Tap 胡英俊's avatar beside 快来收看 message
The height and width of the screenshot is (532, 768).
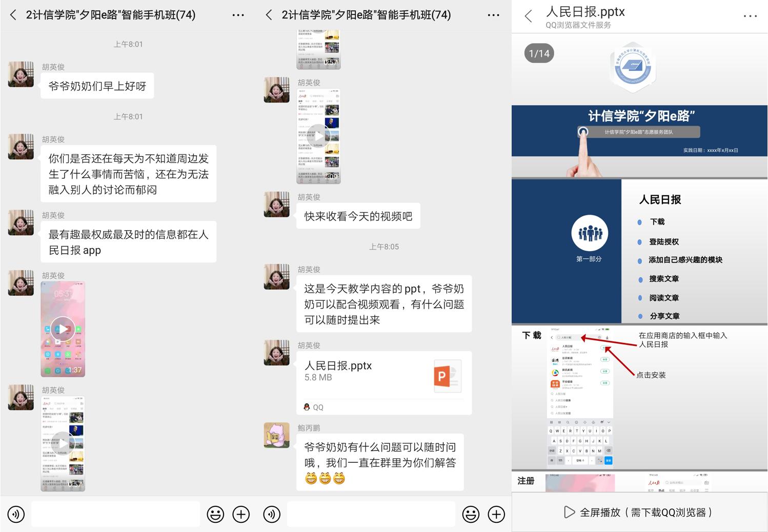click(276, 204)
